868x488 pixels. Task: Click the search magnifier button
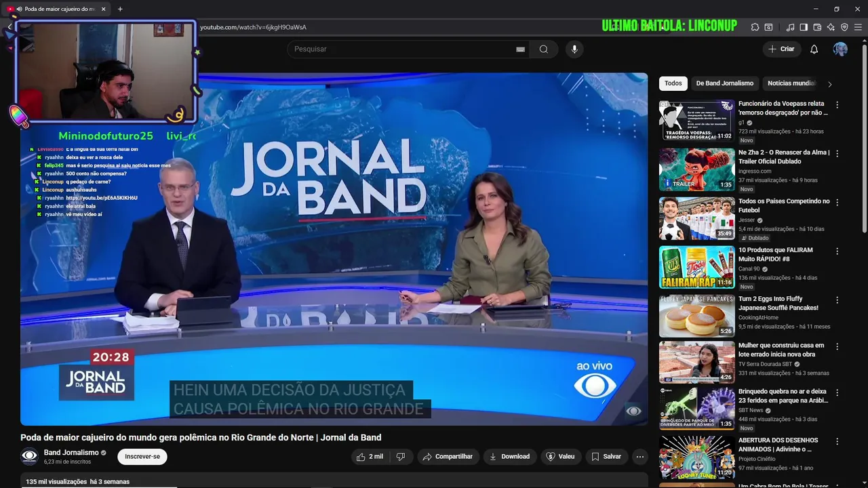click(x=544, y=49)
